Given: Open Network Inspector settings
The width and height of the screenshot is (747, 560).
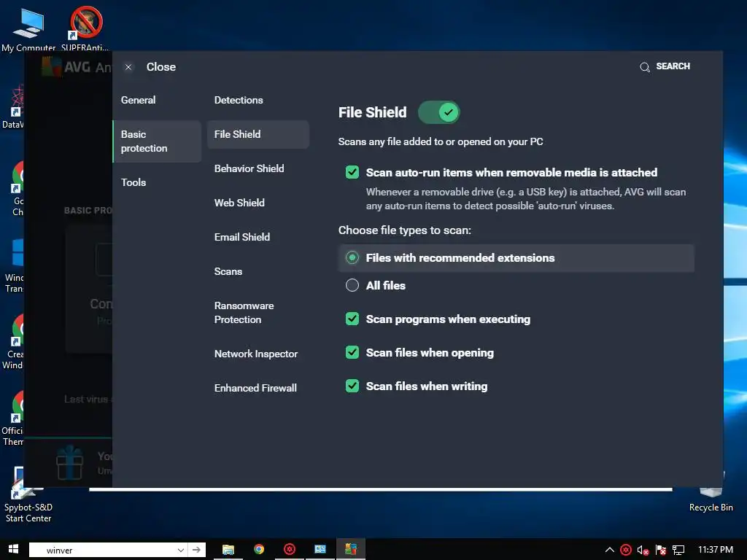Looking at the screenshot, I should pyautogui.click(x=256, y=354).
